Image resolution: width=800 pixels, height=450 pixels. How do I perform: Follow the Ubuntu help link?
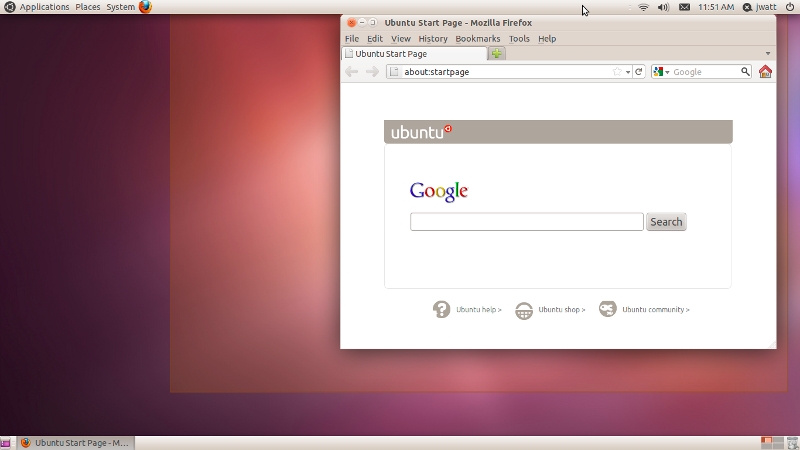[x=479, y=310]
